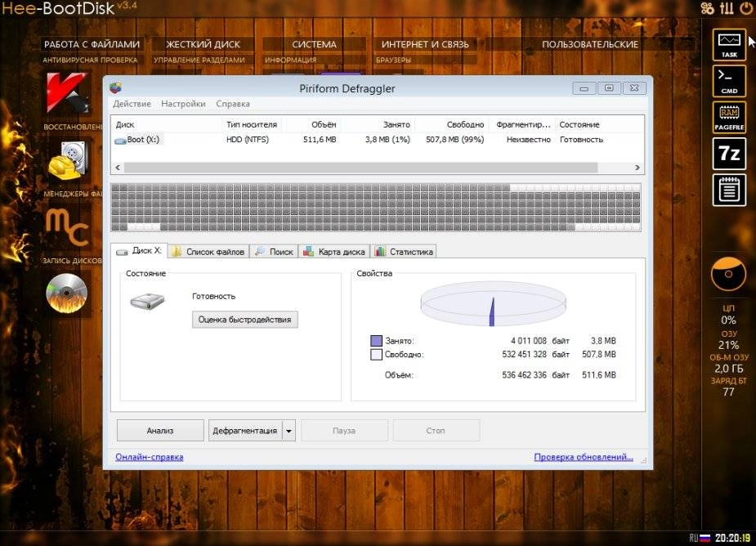Click the Дефрагментация button
The image size is (756, 546).
[245, 430]
